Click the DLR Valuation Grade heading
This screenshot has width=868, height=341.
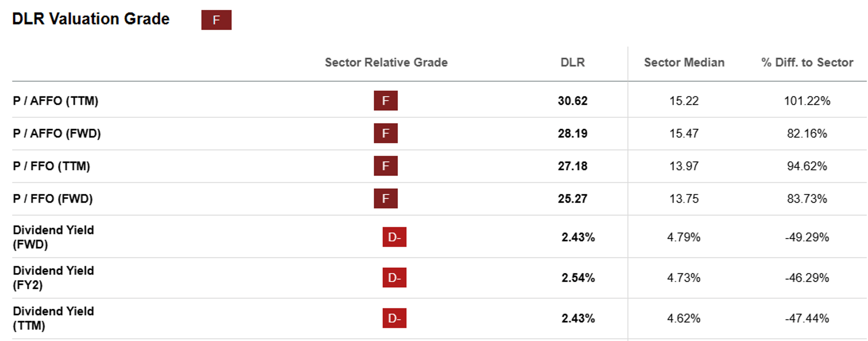click(91, 19)
